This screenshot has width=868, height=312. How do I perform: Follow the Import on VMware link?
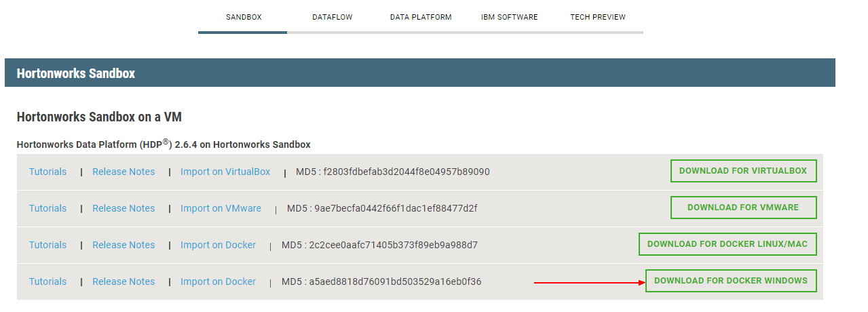point(221,209)
